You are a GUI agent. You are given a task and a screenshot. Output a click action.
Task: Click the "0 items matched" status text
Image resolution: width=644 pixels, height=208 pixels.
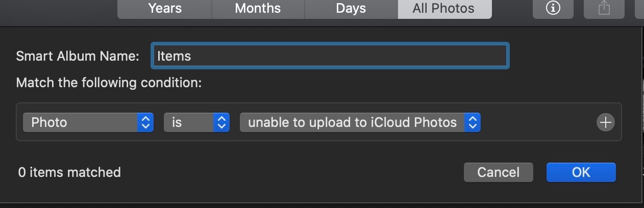coord(69,172)
